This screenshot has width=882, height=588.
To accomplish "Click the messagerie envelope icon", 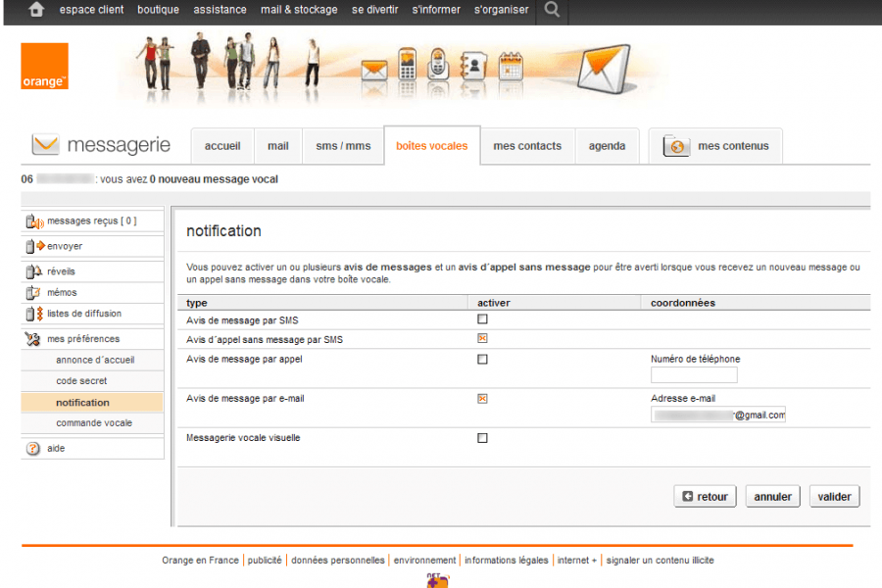I will click(x=45, y=145).
